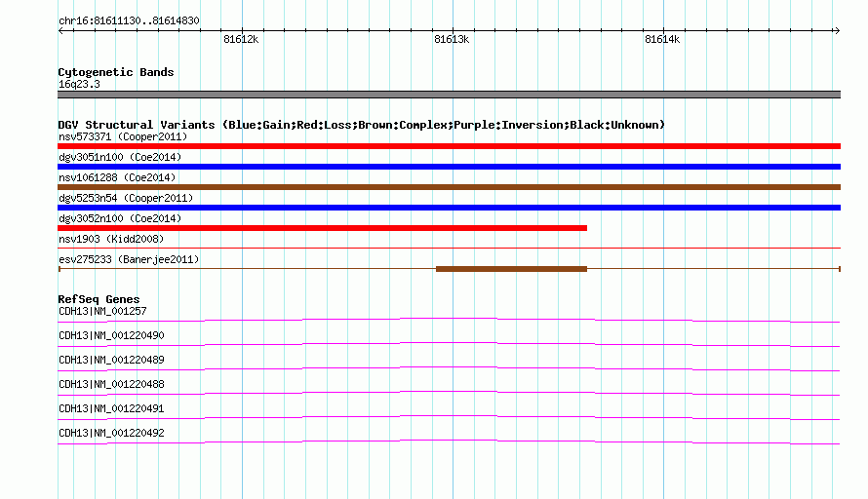
Task: Open gene label CDH13|NM_001220492
Action: point(111,433)
